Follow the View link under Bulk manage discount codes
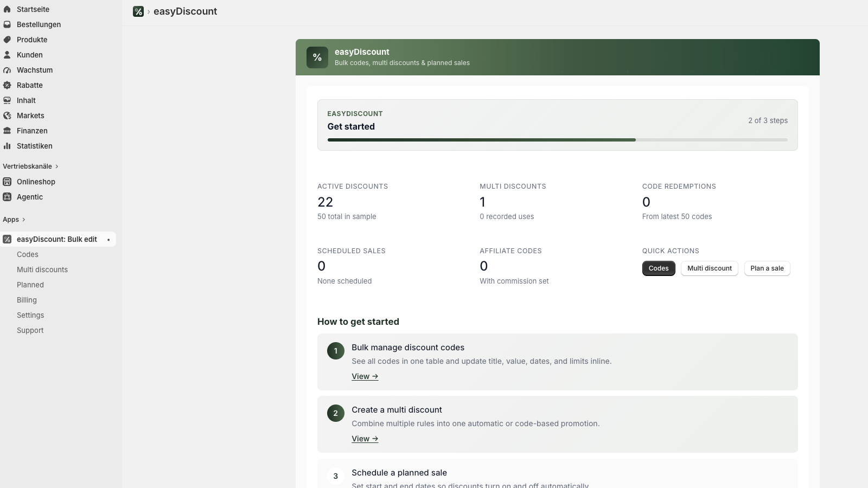 pyautogui.click(x=365, y=376)
